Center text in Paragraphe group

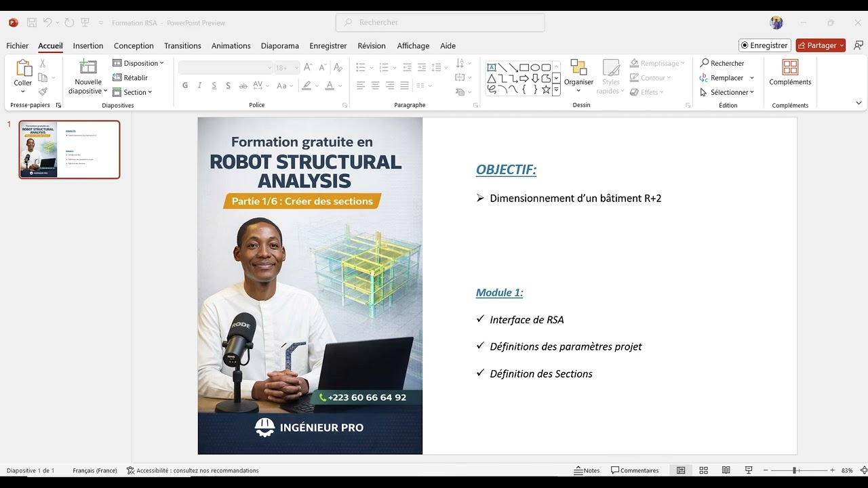pyautogui.click(x=375, y=85)
